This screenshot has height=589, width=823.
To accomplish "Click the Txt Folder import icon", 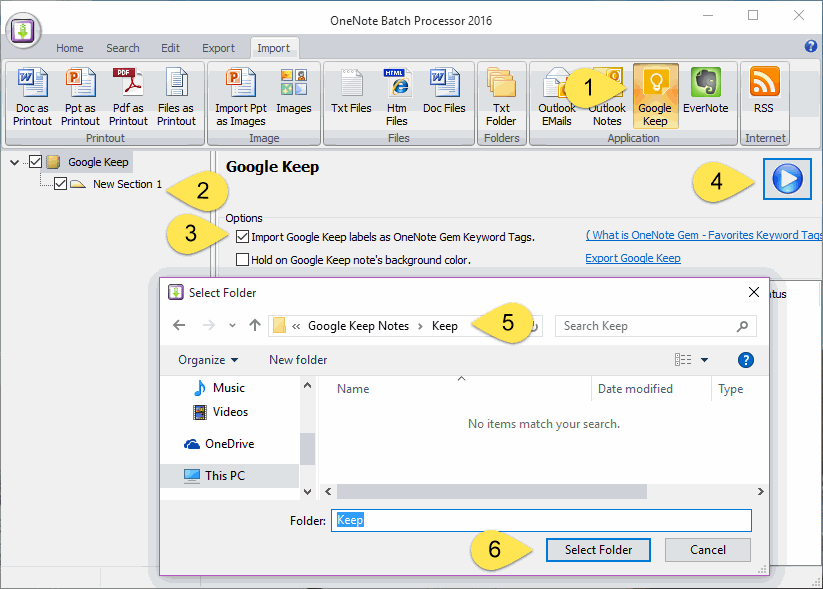I will pyautogui.click(x=501, y=97).
